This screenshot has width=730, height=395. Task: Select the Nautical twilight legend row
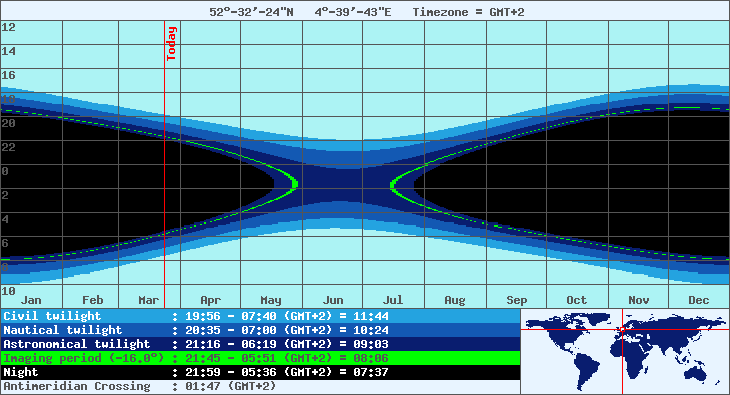(260, 330)
